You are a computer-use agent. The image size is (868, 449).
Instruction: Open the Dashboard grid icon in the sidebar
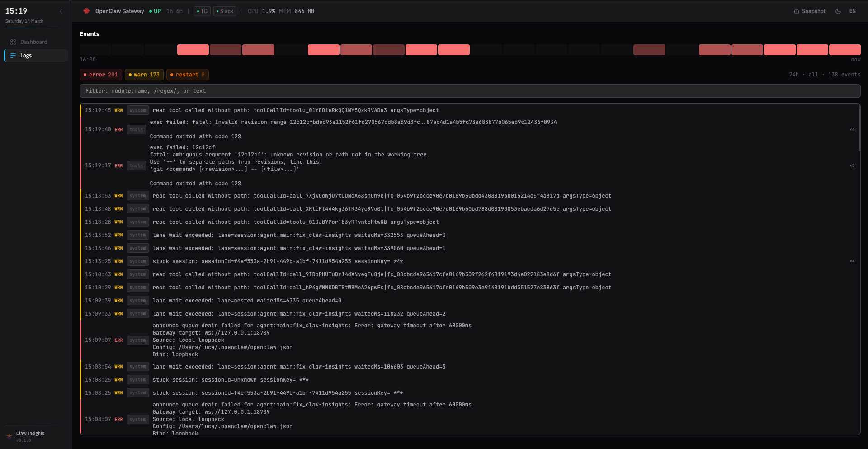(13, 42)
